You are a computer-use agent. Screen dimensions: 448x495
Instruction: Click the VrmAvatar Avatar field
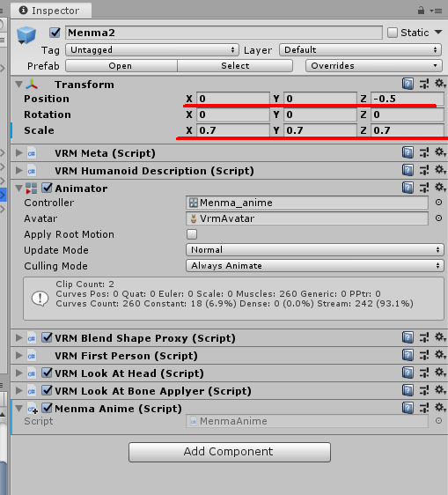[307, 218]
